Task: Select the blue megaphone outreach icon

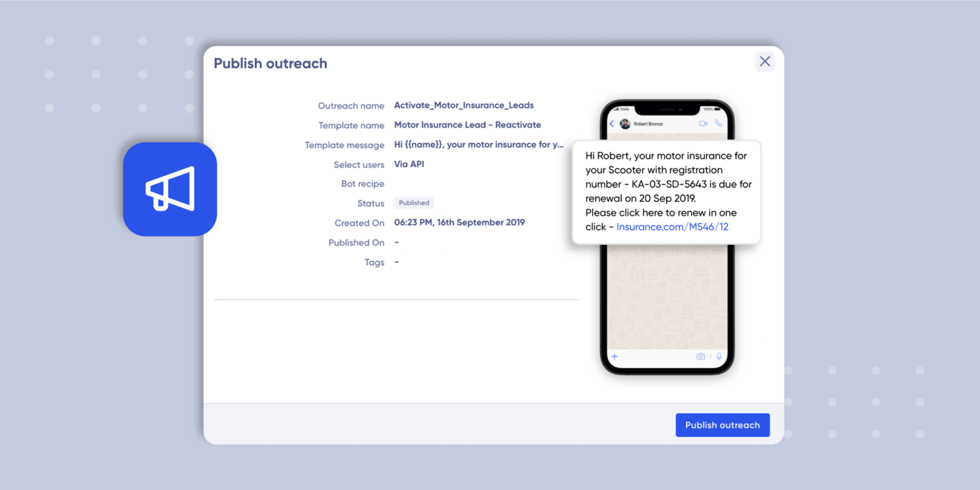Action: [170, 189]
